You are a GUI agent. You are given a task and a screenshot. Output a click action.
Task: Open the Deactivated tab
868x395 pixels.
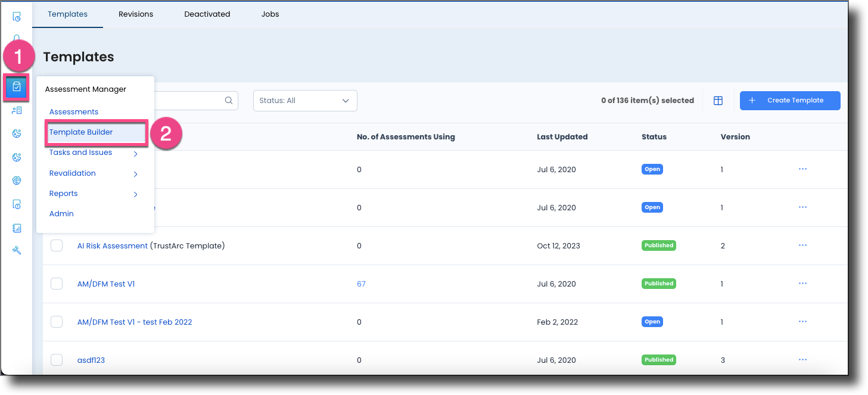click(207, 14)
